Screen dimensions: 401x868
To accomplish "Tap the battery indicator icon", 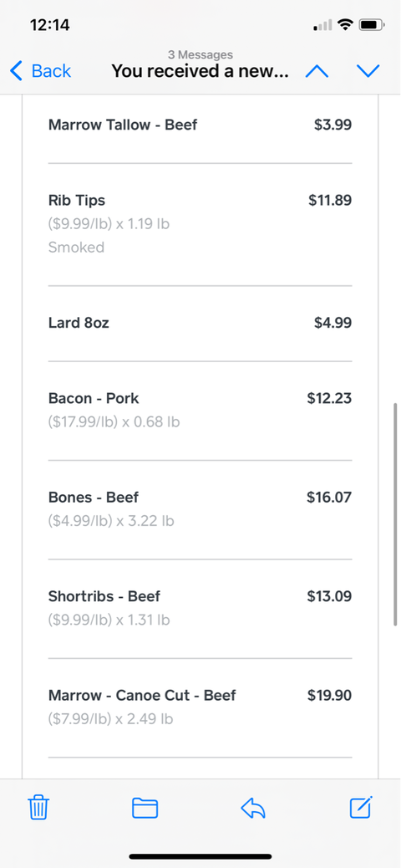I will pyautogui.click(x=372, y=25).
